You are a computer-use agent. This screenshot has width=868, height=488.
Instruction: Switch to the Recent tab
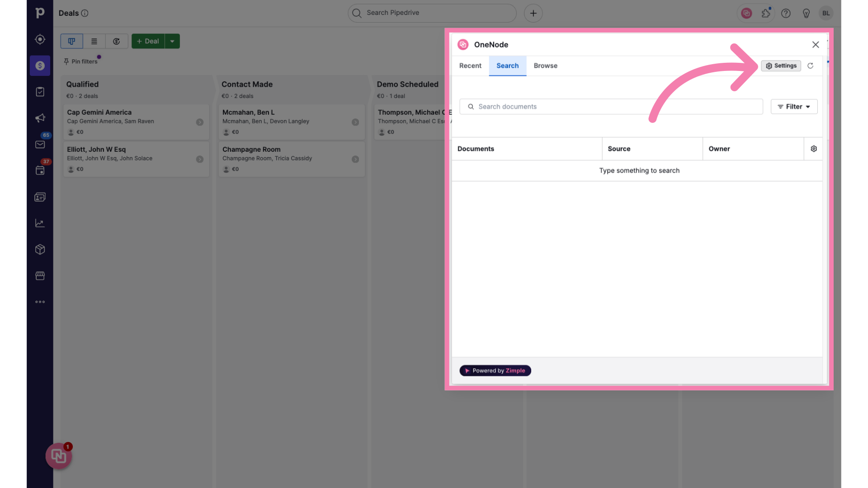[470, 66]
